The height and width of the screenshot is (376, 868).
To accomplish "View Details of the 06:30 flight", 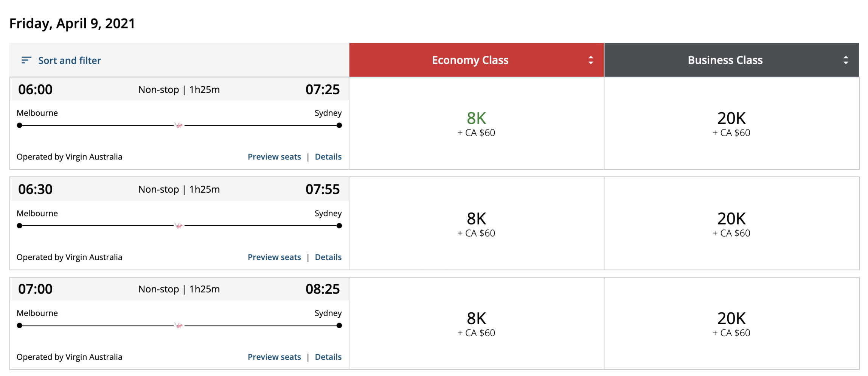I will (328, 257).
